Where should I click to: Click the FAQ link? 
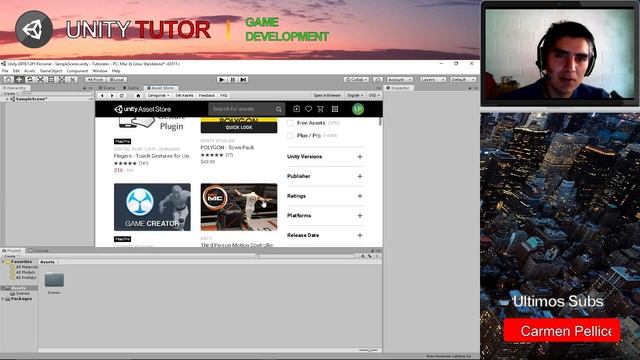coord(224,96)
